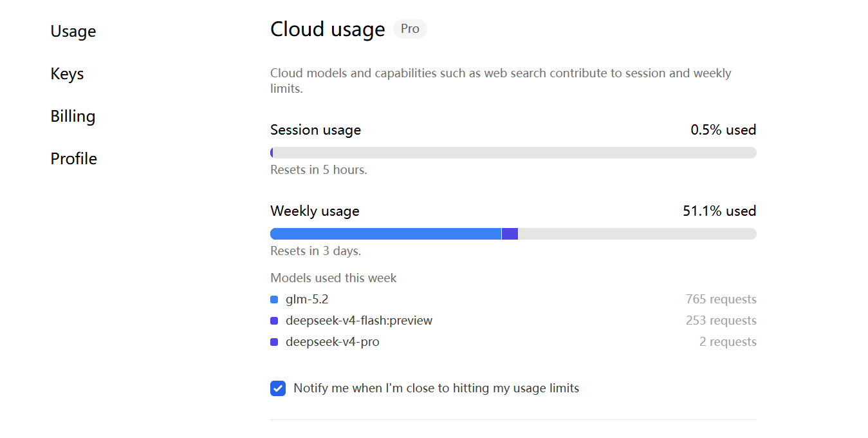Viewport: 868px width, 438px height.
Task: Go to the Keys page
Action: point(67,73)
